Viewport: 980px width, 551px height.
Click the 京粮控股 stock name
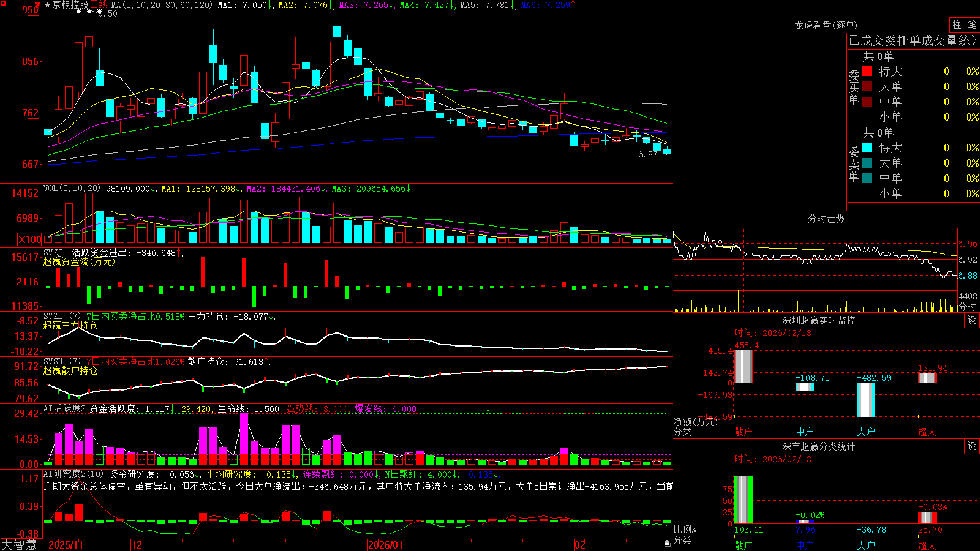pos(70,5)
